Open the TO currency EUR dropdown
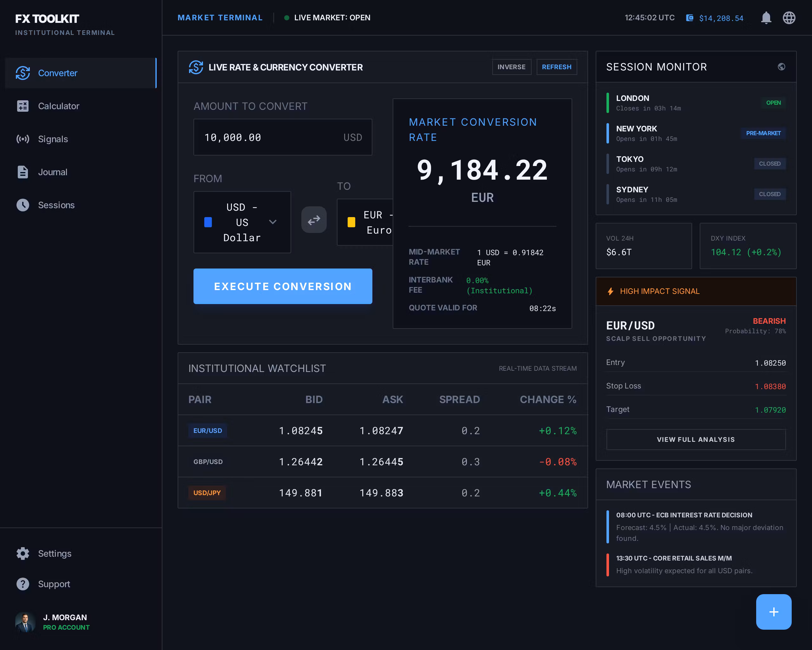The height and width of the screenshot is (650, 812). (365, 222)
